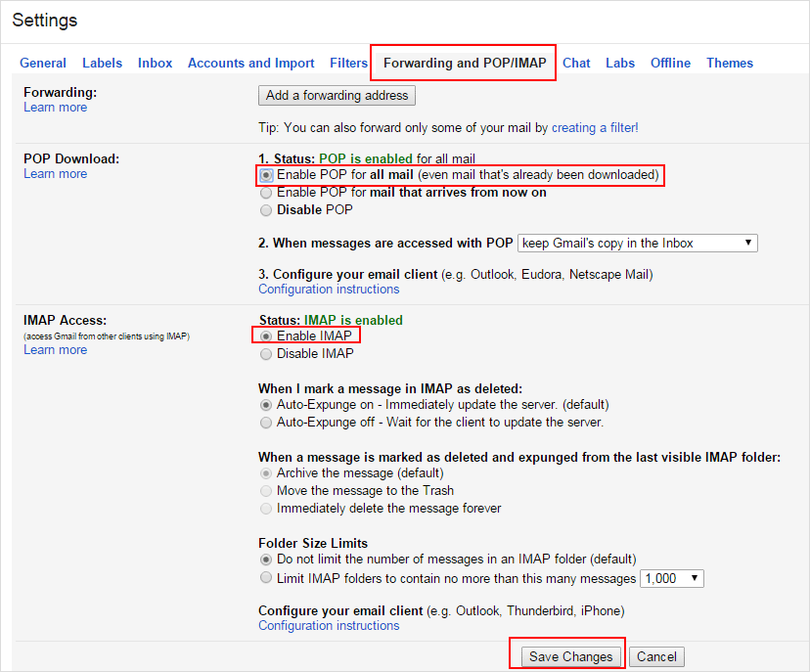Viewport: 810px width, 672px height.
Task: Click the Cancel button
Action: coord(656,656)
